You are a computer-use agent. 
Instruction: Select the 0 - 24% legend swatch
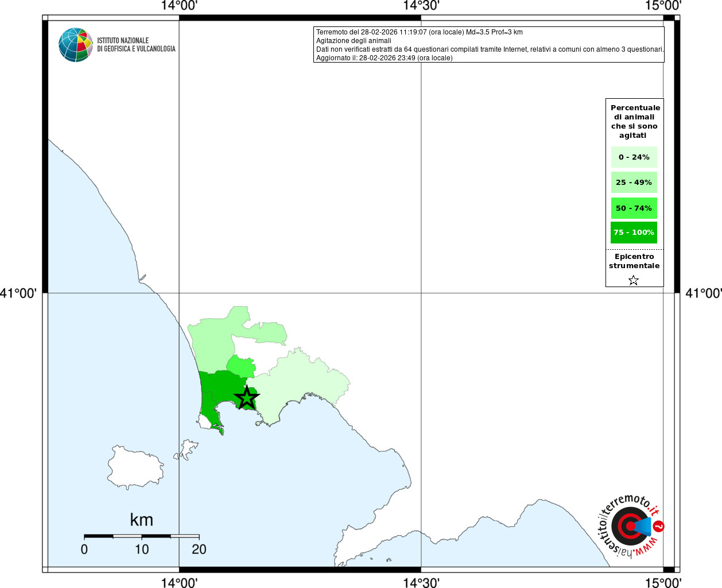tap(634, 157)
